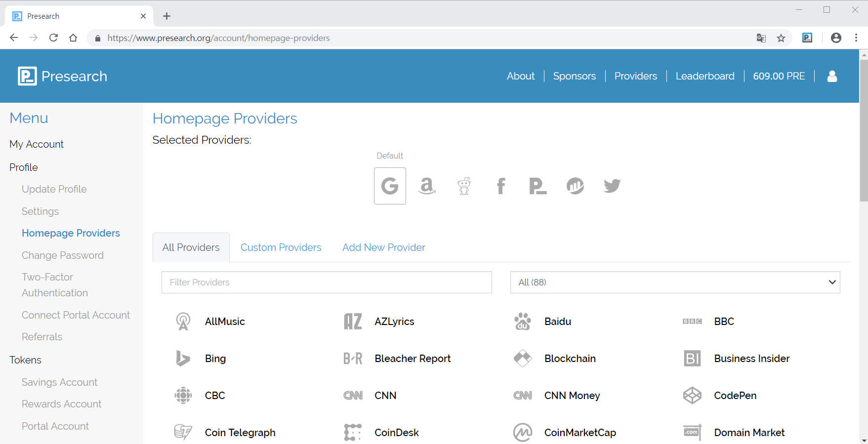Open the Chrome profile icon
This screenshot has height=444, width=868.
(x=836, y=38)
